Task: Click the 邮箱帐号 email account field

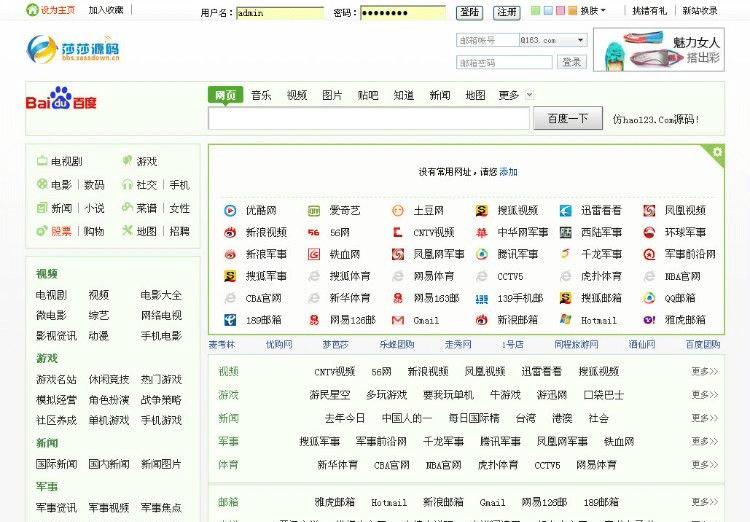Action: click(x=487, y=40)
